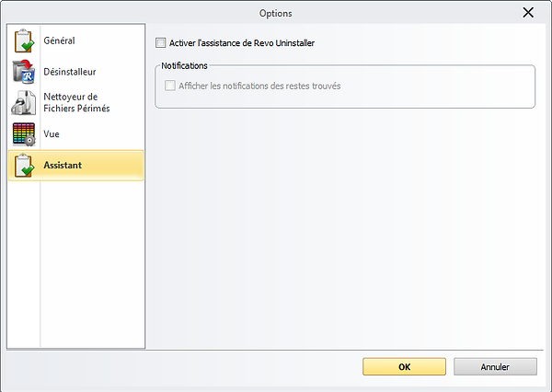Close the Options dialog window
The width and height of the screenshot is (552, 392).
tap(528, 13)
